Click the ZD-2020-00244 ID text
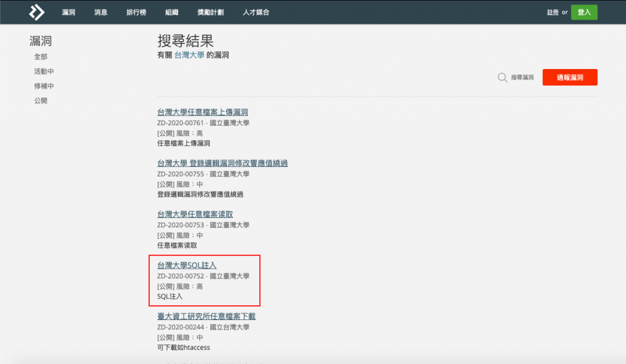This screenshot has width=626, height=364. 180,327
